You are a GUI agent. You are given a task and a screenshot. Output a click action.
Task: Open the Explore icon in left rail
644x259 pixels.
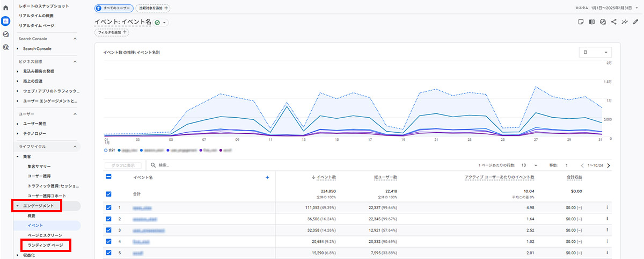point(6,34)
